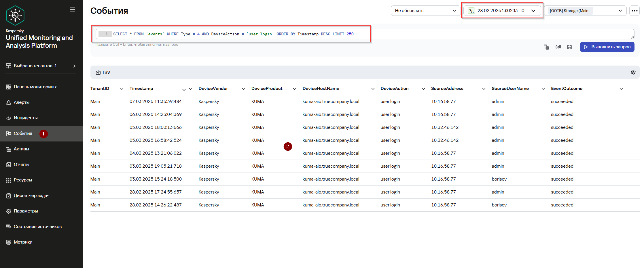Click timestamp 28.02.2025 17:24:55:657

(x=156, y=192)
